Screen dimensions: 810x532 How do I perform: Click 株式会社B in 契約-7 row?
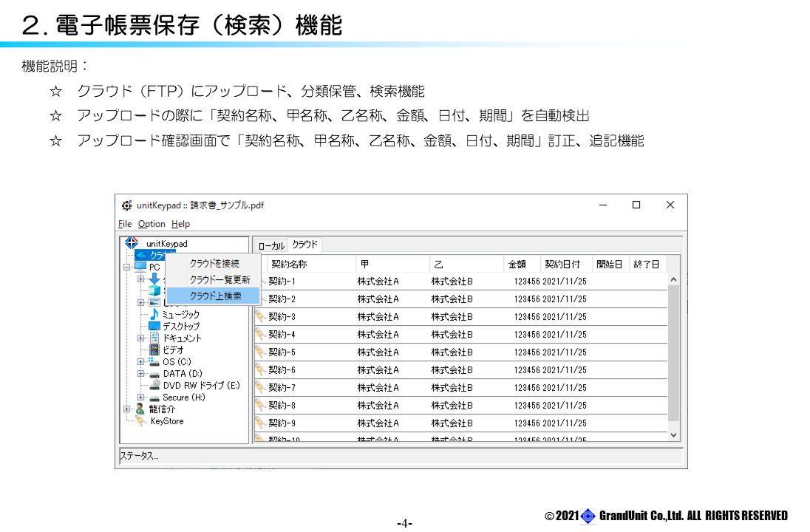click(x=452, y=387)
